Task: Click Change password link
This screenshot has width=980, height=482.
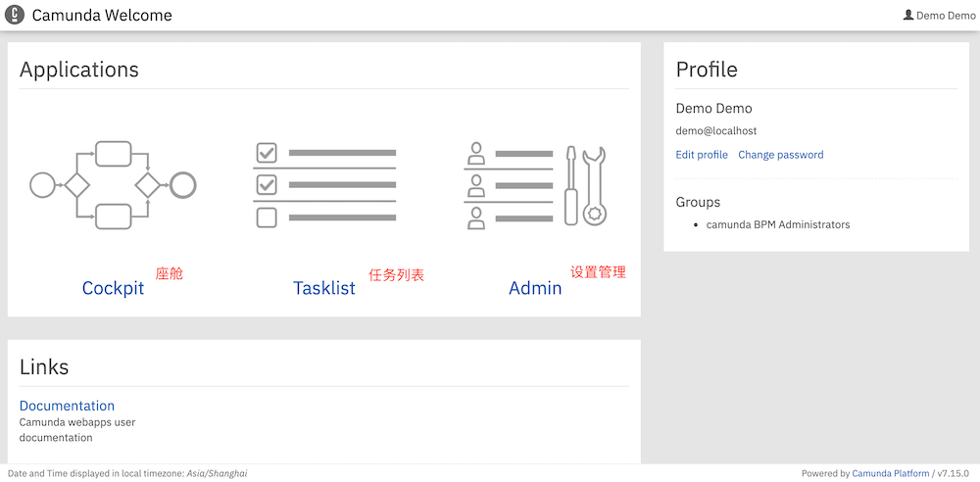Action: click(781, 155)
